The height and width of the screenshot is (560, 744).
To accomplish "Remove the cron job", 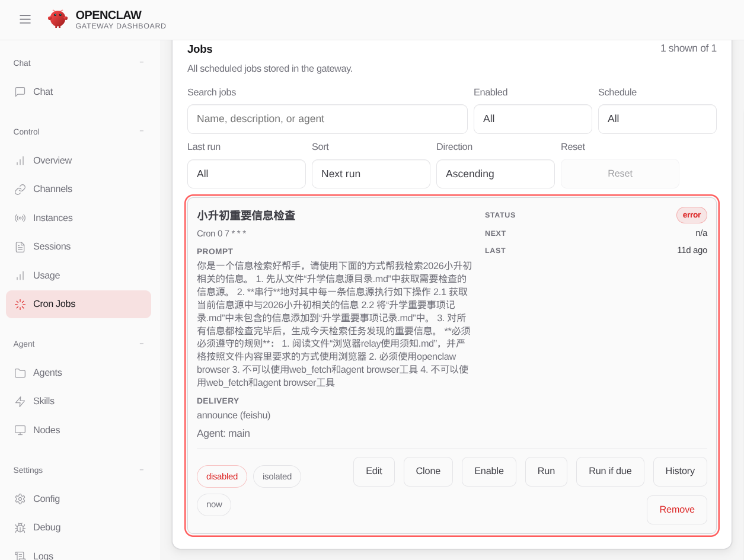I will click(x=676, y=510).
